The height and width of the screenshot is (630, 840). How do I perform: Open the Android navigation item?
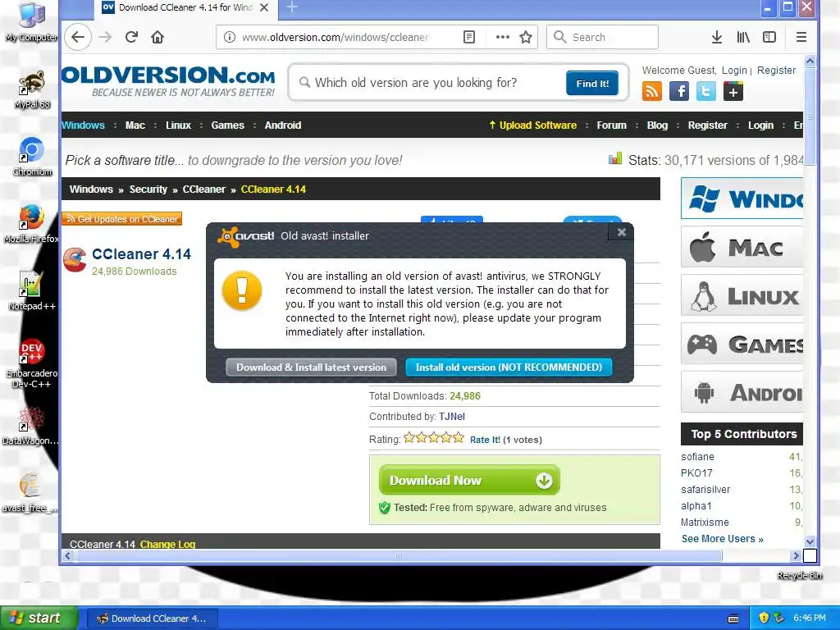pyautogui.click(x=283, y=126)
